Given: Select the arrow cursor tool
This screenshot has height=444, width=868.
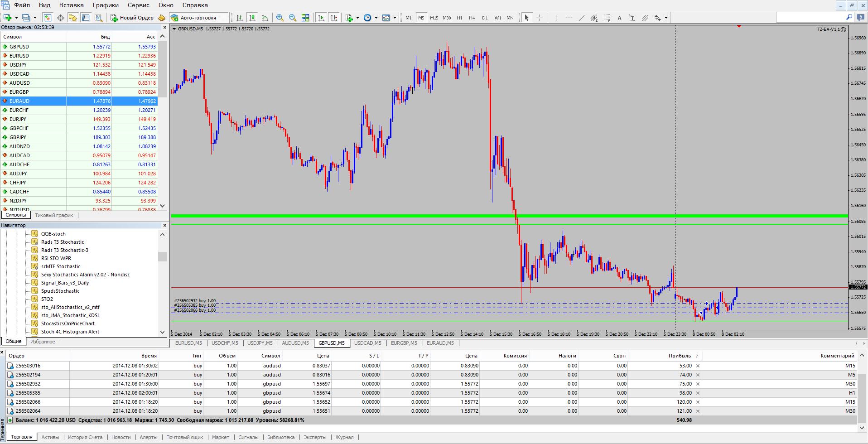Looking at the screenshot, I should 526,18.
